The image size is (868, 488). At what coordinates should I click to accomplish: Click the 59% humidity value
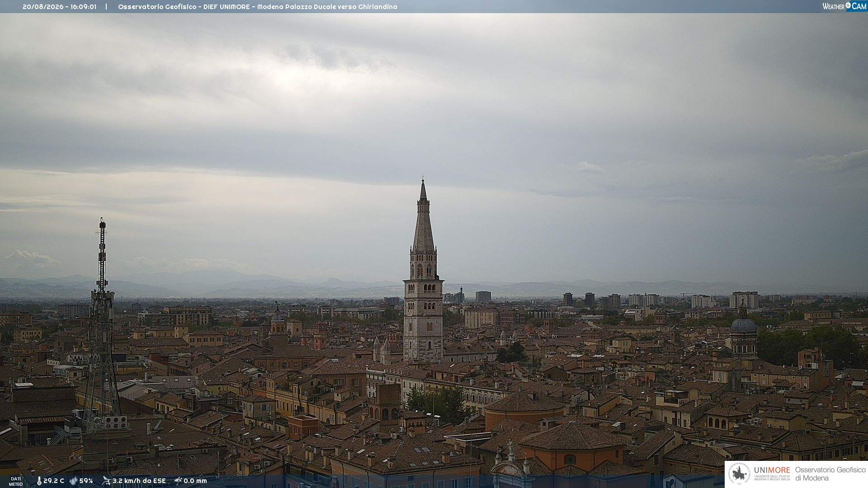pyautogui.click(x=86, y=481)
